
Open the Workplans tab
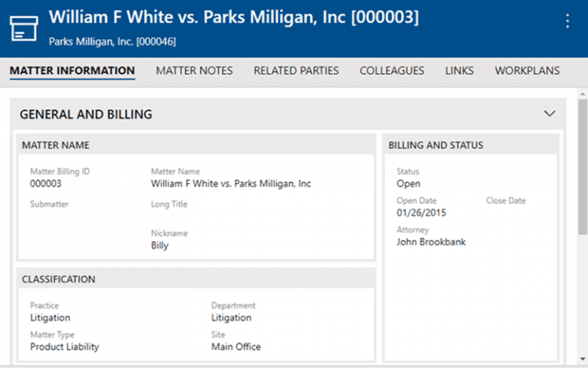coord(528,71)
